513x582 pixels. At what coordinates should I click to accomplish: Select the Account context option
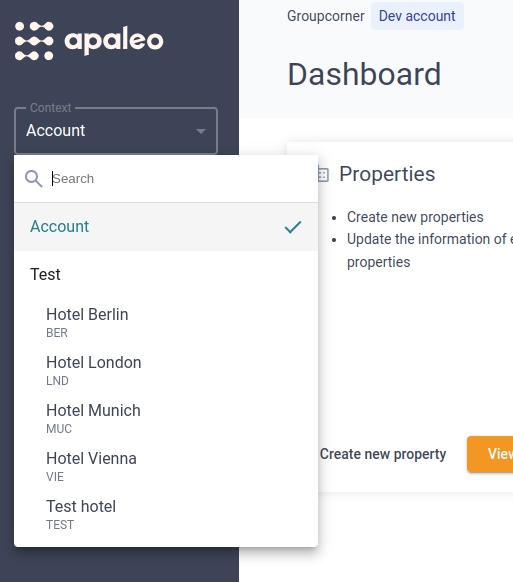click(166, 227)
